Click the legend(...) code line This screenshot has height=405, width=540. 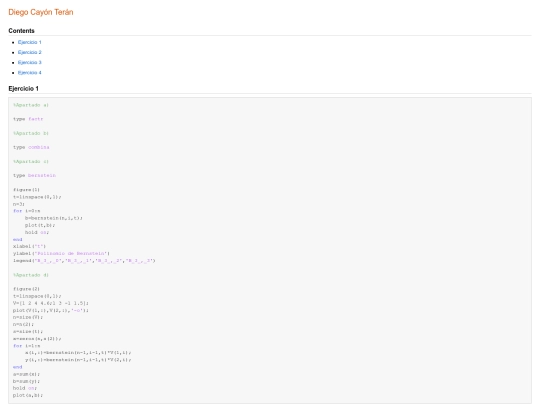tap(84, 261)
